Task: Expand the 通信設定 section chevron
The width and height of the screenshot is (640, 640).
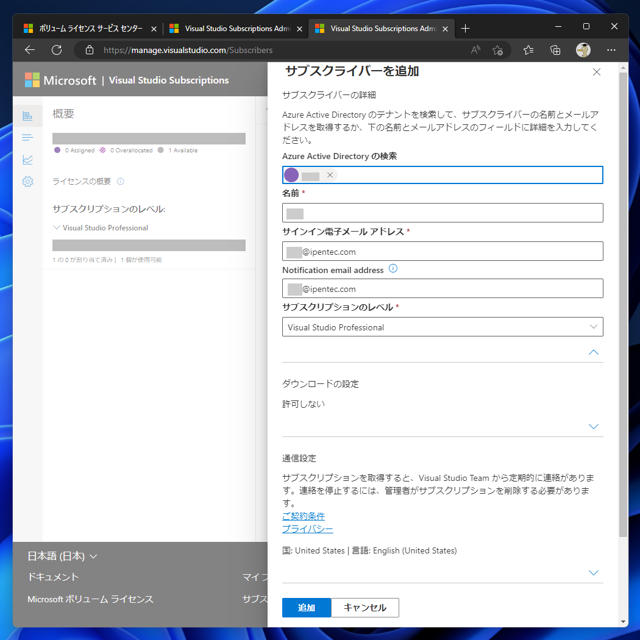Action: 593,573
